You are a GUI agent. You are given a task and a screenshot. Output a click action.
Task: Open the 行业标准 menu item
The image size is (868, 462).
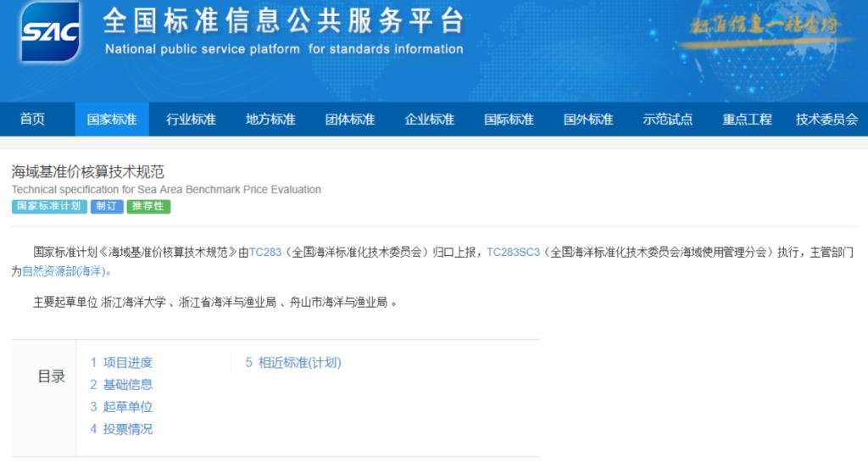pos(191,120)
